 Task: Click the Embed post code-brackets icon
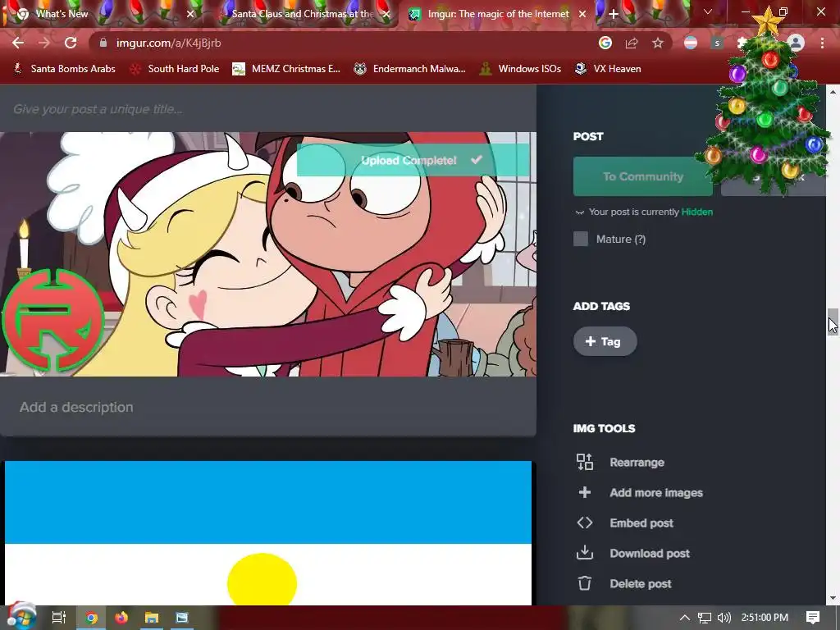[x=584, y=523]
